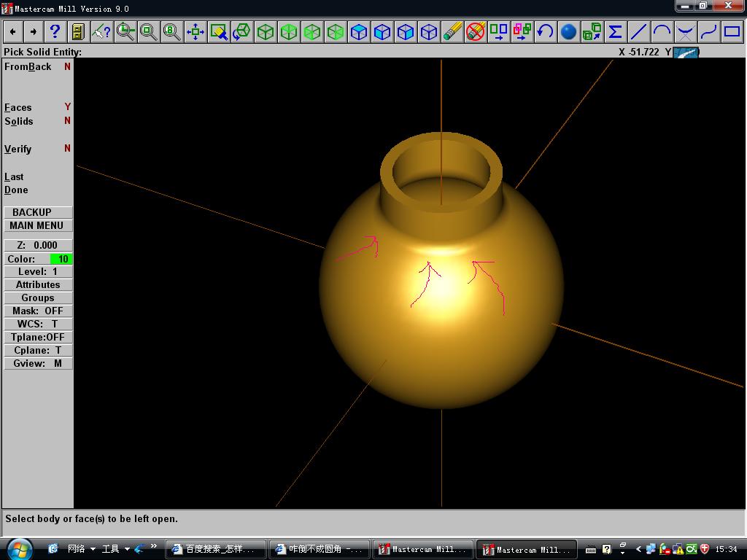Toggle Tplane:OFF setting

[x=38, y=337]
